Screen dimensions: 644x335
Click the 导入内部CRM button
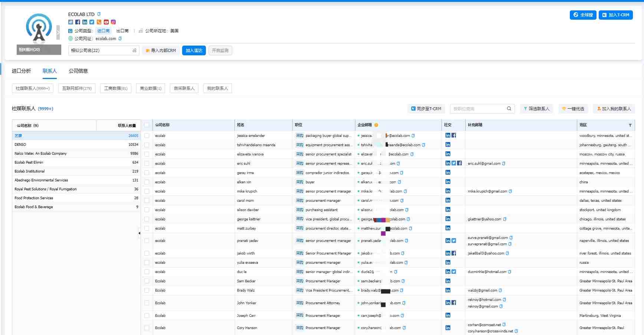(x=161, y=50)
